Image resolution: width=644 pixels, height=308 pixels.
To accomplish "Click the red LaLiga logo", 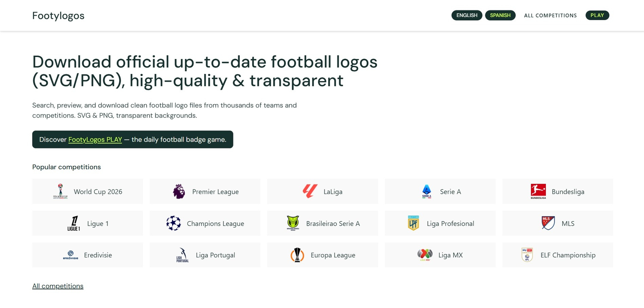I will coord(310,191).
